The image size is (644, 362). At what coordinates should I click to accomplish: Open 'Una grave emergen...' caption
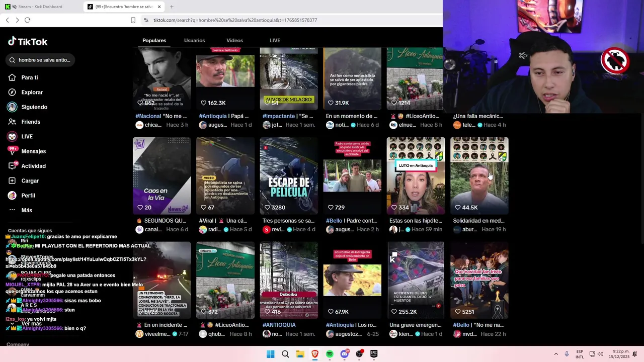(415, 325)
